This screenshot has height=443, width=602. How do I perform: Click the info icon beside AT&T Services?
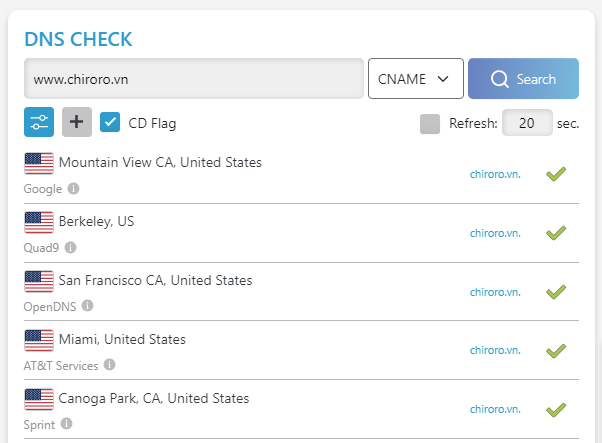[109, 365]
